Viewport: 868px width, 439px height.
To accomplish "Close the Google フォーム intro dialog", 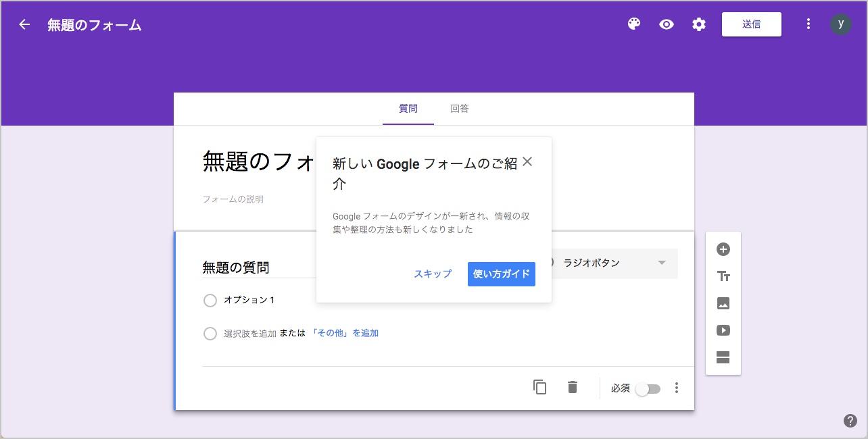I will 527,161.
